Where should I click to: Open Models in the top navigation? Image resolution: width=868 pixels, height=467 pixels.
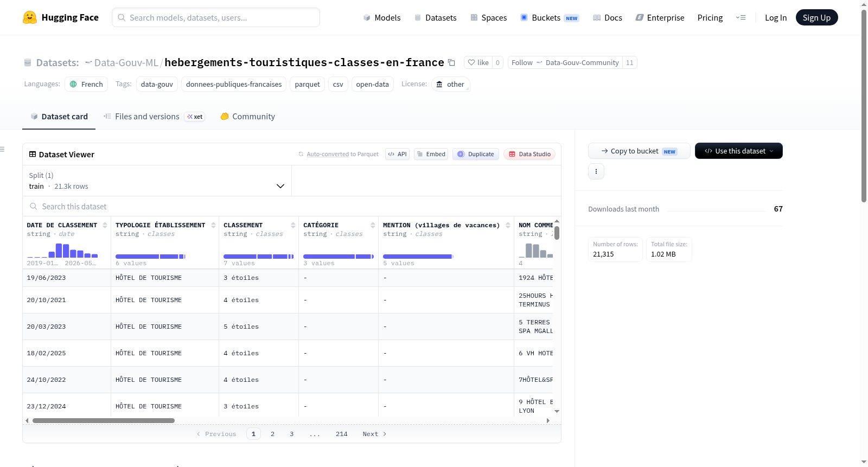coord(382,17)
